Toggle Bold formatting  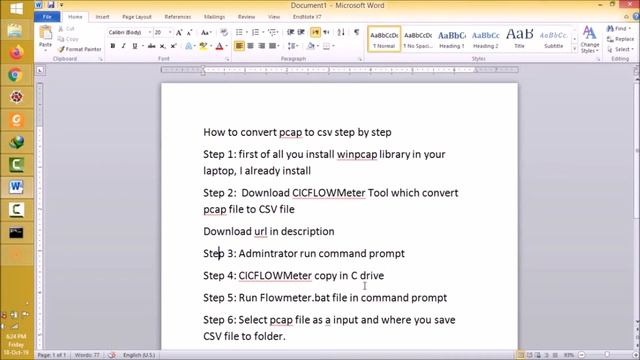point(113,46)
